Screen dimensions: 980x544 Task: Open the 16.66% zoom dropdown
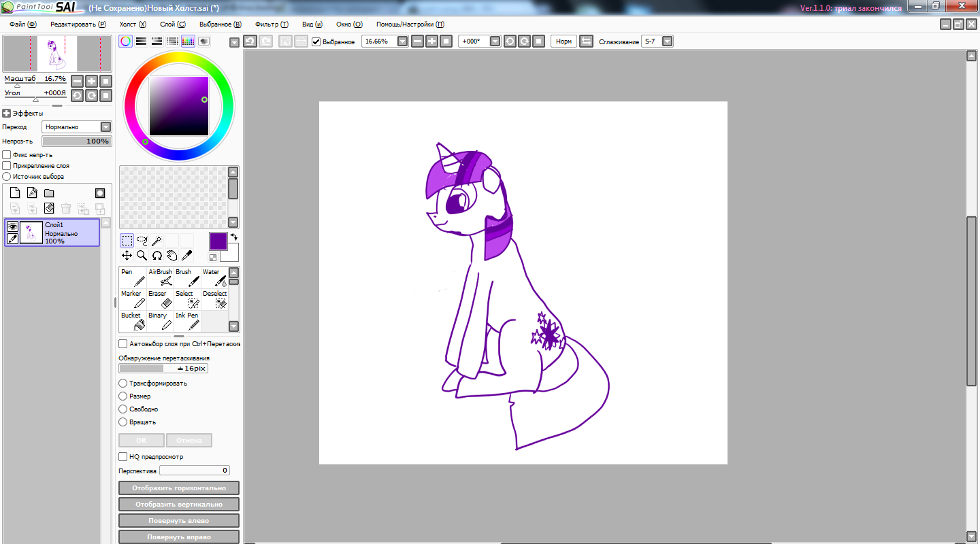click(x=402, y=41)
